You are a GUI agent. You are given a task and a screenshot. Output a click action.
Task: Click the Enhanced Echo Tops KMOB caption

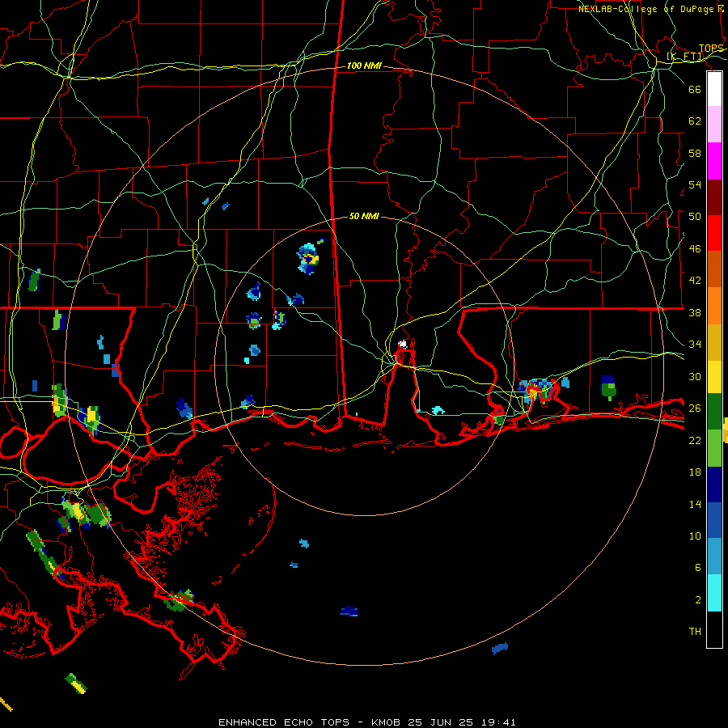coord(366,722)
